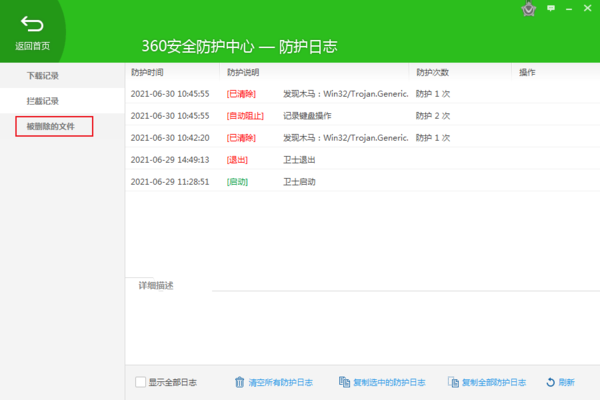Click the refresh arrow icon
600x400 pixels.
pos(550,382)
